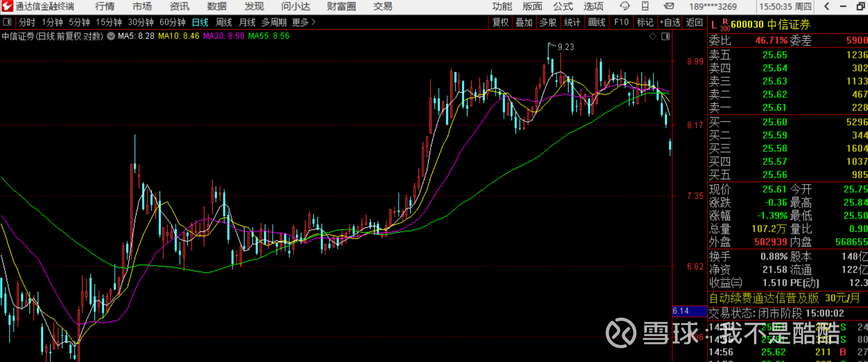Open the 数据 menu
The image size is (868, 362).
coord(217,6)
